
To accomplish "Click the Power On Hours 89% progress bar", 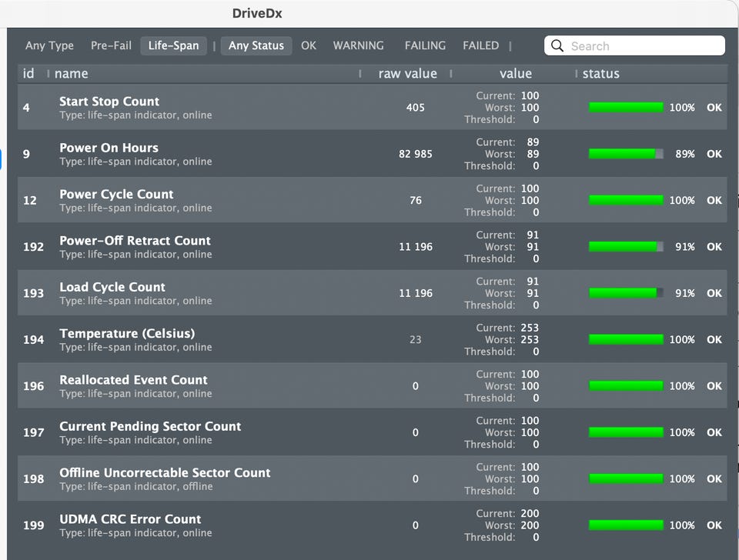I will click(626, 154).
